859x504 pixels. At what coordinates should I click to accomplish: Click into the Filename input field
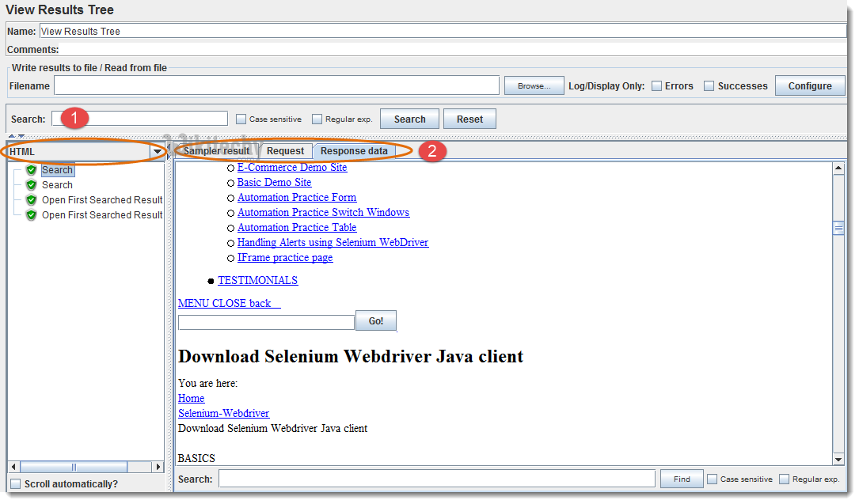(276, 86)
